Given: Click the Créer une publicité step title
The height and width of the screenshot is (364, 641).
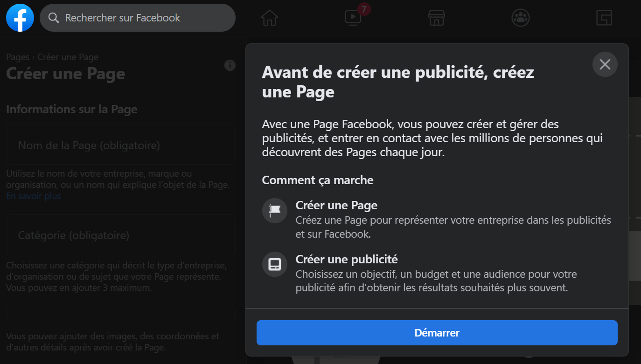Looking at the screenshot, I should tap(347, 259).
